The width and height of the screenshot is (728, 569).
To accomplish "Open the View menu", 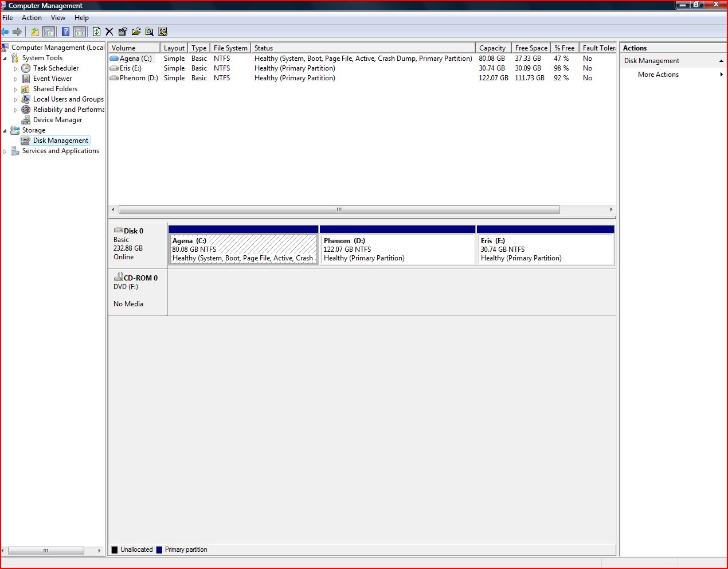I will click(x=58, y=18).
